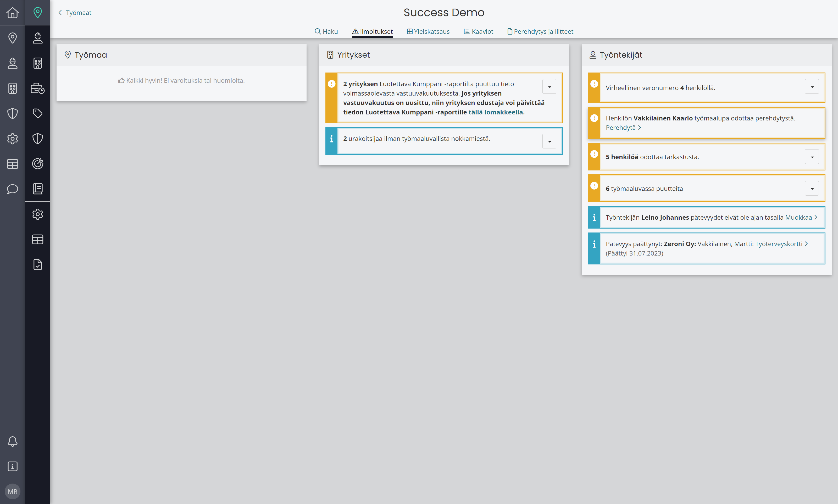Image resolution: width=838 pixels, height=504 pixels.
Task: Click the (Päättyi 31.07.2023) text
Action: [634, 253]
